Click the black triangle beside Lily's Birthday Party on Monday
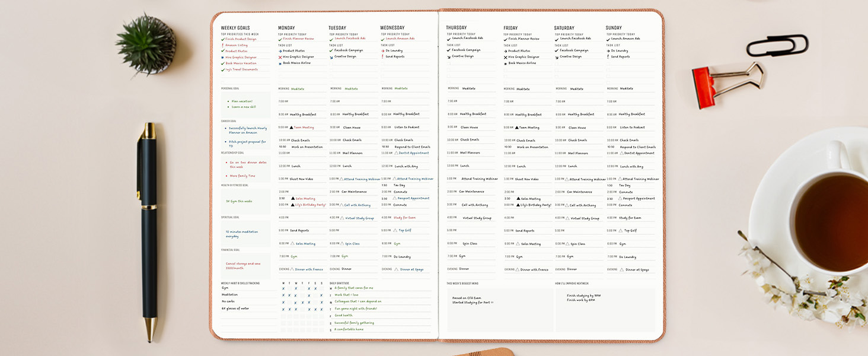This screenshot has height=356, width=868. tap(292, 205)
